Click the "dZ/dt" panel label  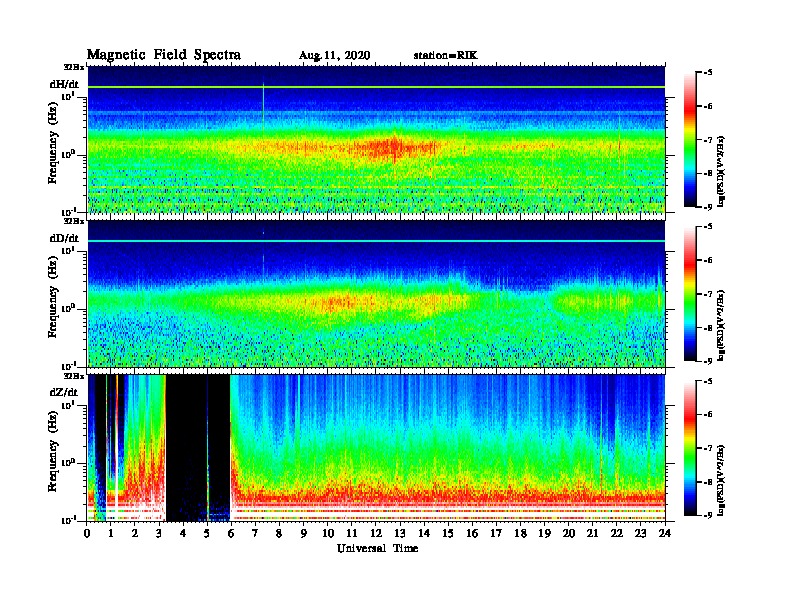64,392
